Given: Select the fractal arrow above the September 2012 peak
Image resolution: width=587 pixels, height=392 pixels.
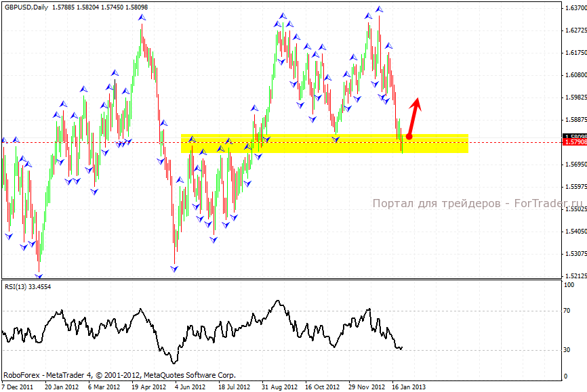Looking at the screenshot, I should pos(281,15).
